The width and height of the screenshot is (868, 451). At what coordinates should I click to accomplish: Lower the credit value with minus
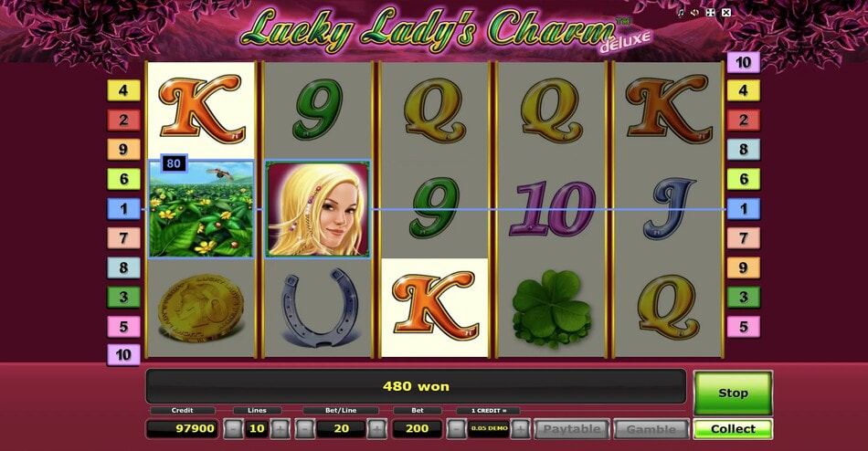click(456, 429)
